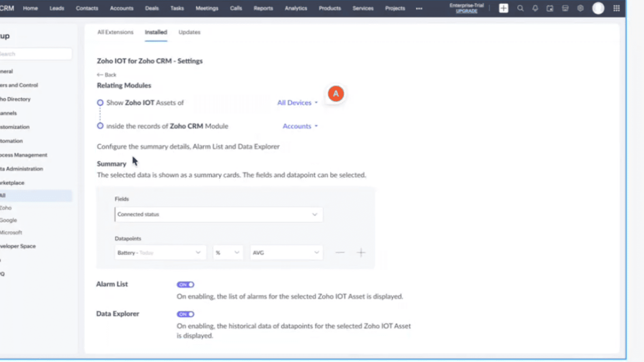The image size is (644, 362).
Task: Open the Deals module
Action: tap(152, 8)
